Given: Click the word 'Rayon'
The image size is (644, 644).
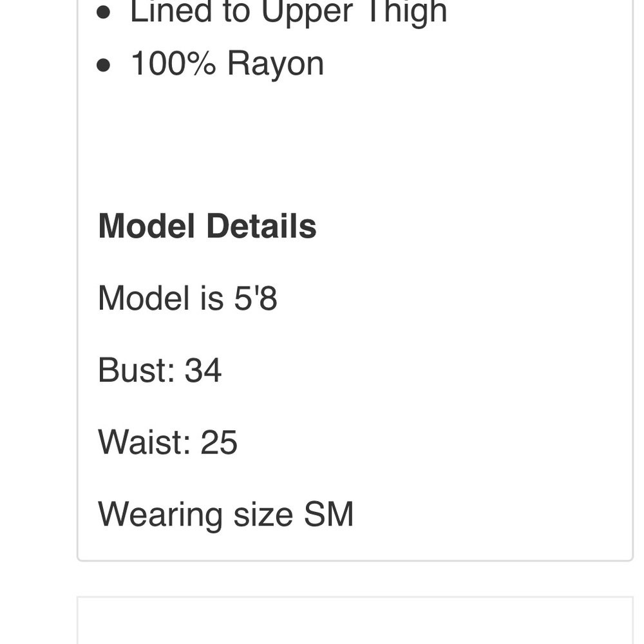Looking at the screenshot, I should pyautogui.click(x=275, y=64).
